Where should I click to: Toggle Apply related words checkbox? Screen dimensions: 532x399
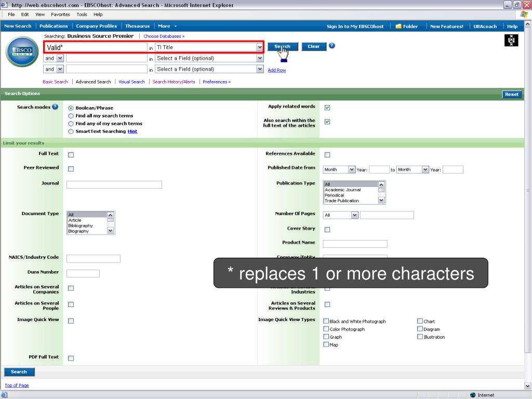point(327,108)
